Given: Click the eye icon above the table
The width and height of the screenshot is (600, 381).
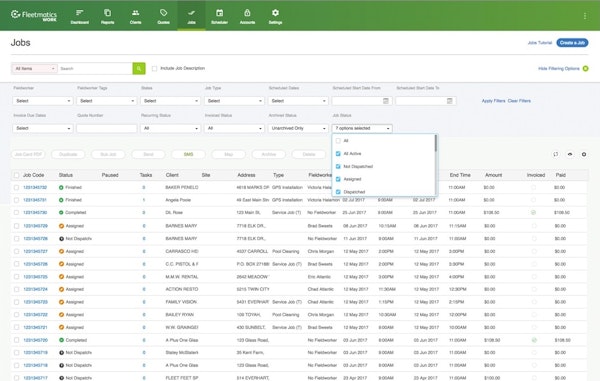Looking at the screenshot, I should 570,154.
